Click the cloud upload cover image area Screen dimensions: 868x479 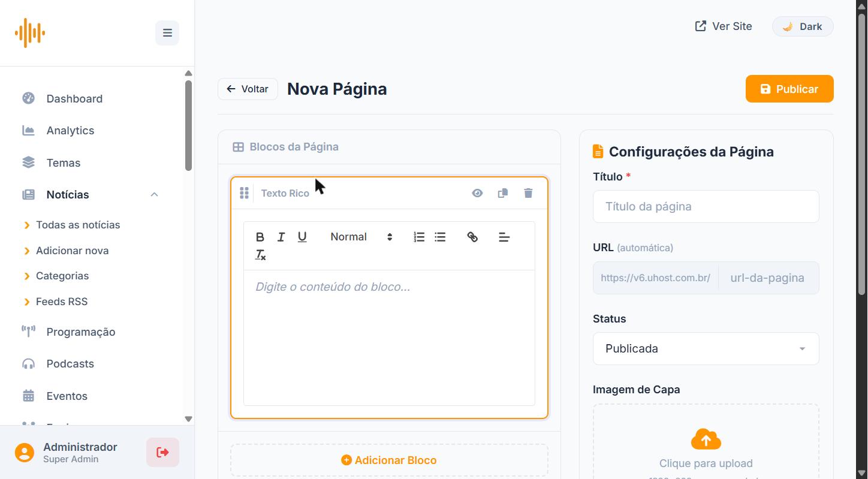click(706, 442)
